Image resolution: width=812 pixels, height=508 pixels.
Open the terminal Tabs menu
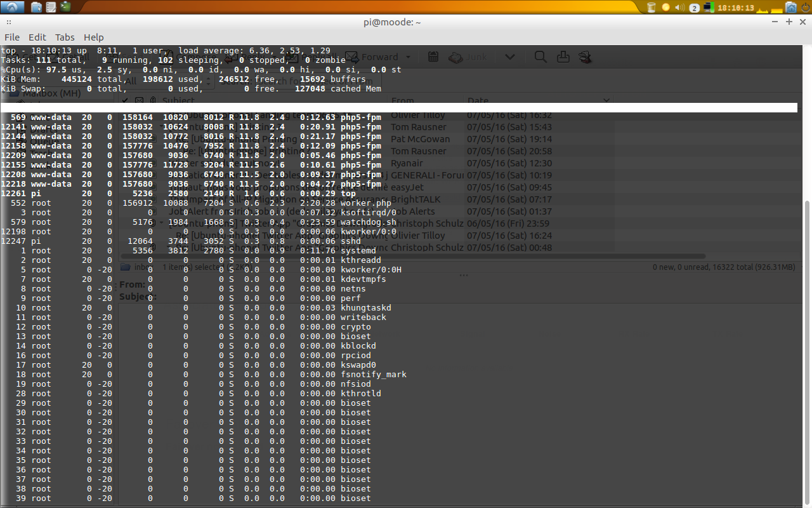pos(65,37)
